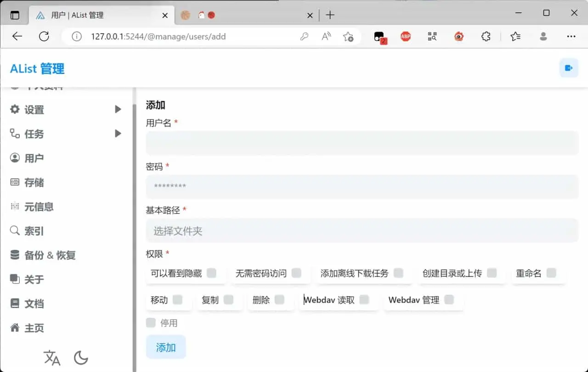Expand the 任务 sidebar submenu arrow
Image resolution: width=588 pixels, height=372 pixels.
pos(118,134)
